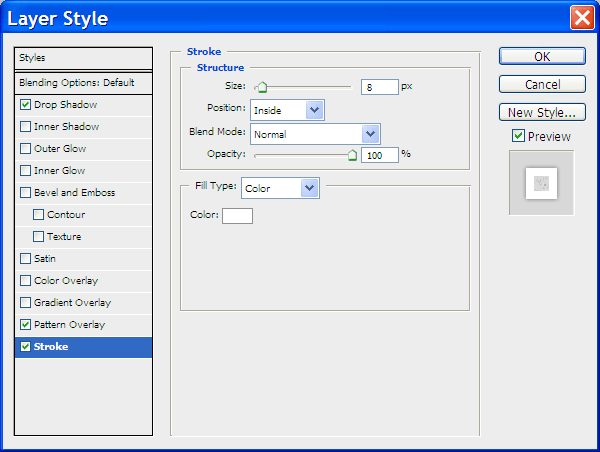This screenshot has width=600, height=452.
Task: Click the Opacity value input field
Action: click(380, 155)
